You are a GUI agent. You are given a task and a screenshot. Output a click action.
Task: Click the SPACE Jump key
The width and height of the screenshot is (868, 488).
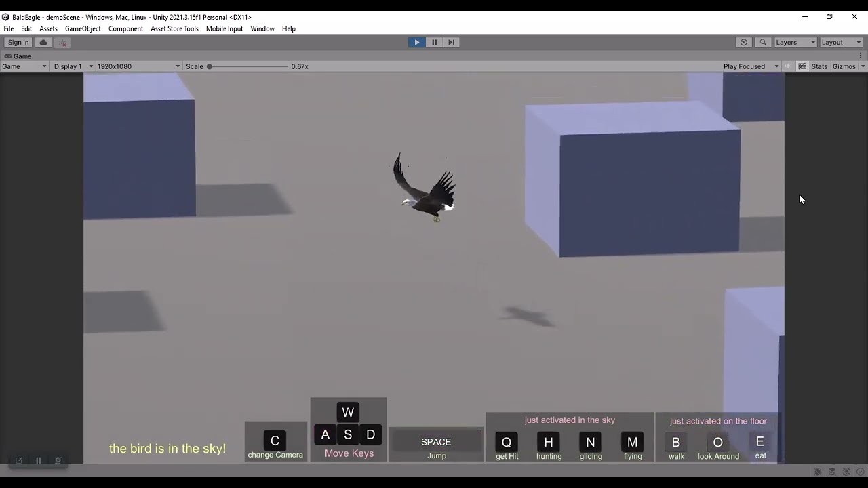pos(436,442)
